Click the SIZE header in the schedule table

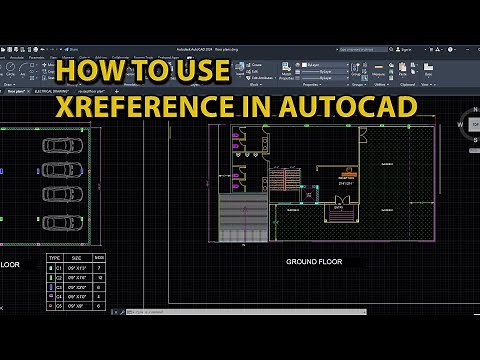click(x=76, y=258)
